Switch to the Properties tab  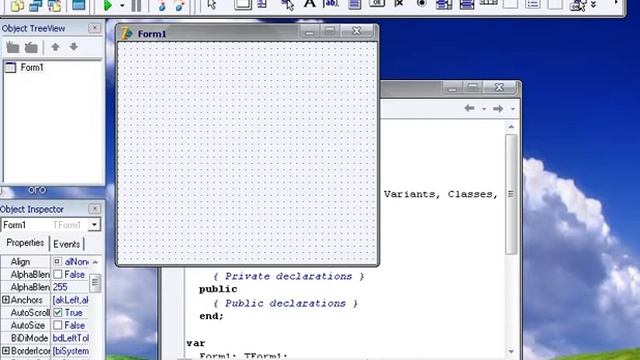25,243
